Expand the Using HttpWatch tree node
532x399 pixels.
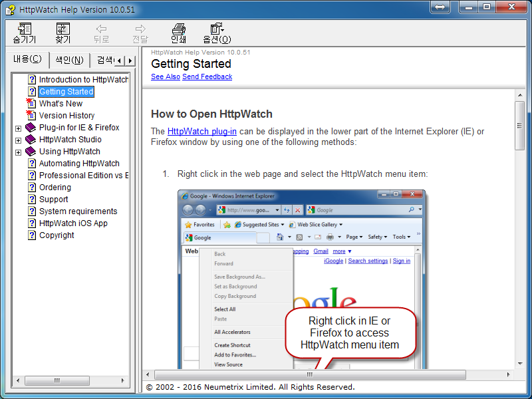19,152
